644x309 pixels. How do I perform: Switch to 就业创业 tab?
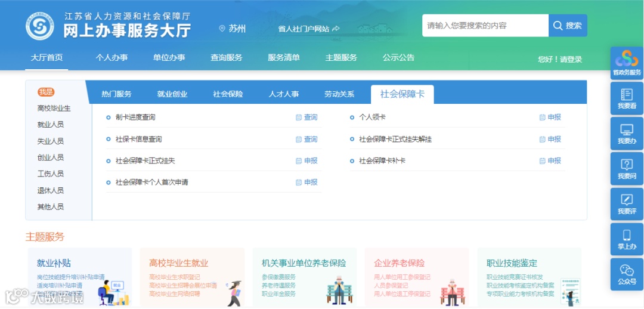coord(172,94)
